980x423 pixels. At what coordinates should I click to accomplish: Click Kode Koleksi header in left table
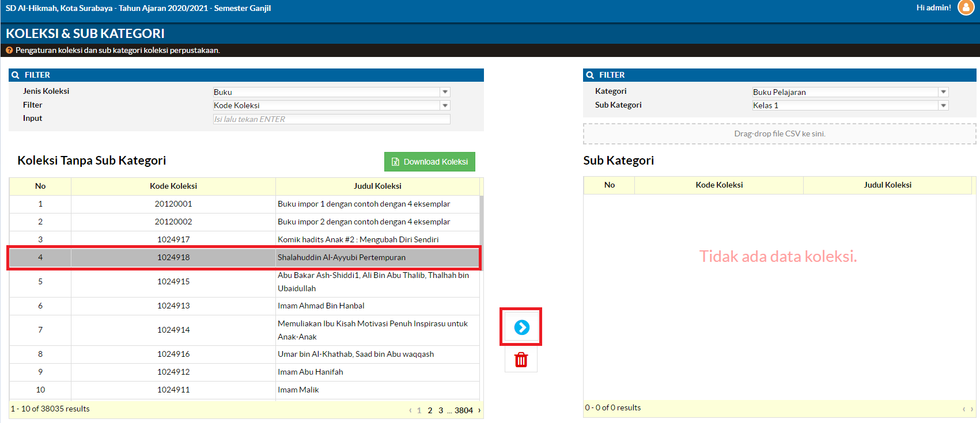coord(173,186)
